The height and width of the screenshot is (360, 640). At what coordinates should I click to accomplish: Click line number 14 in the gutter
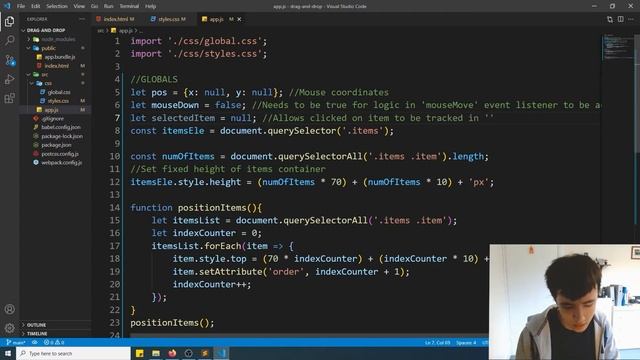(114, 207)
